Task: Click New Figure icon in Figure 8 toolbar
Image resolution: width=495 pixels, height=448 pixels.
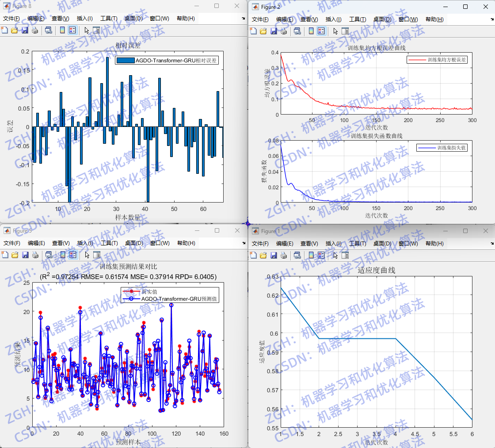Action: click(x=5, y=31)
